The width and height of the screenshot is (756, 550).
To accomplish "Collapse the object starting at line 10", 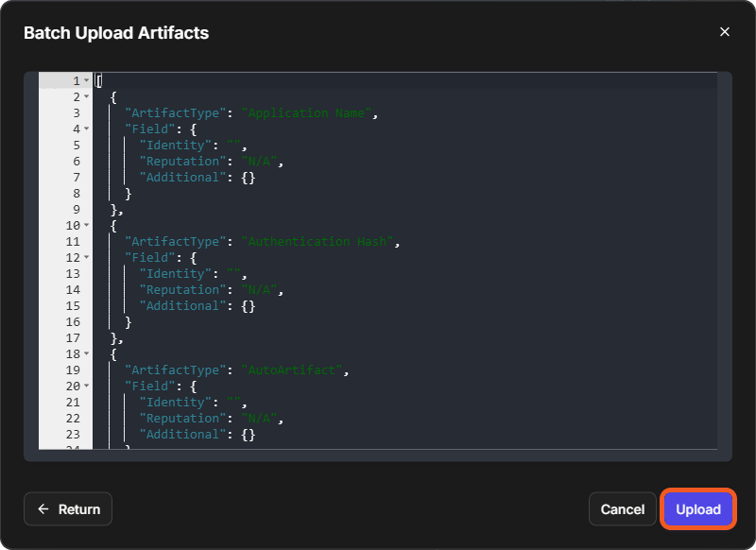I will pos(86,225).
